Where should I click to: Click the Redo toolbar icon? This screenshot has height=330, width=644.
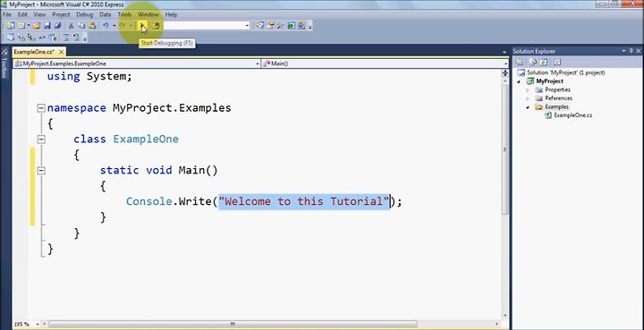122,25
